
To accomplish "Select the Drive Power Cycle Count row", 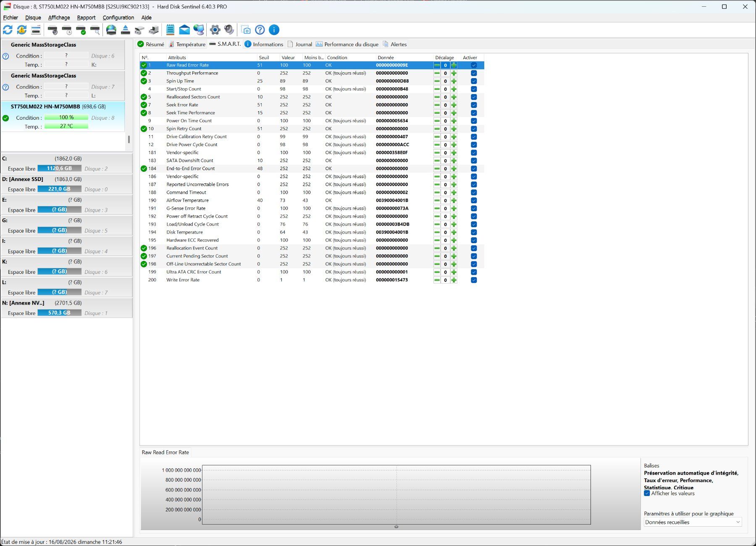I will click(x=312, y=145).
